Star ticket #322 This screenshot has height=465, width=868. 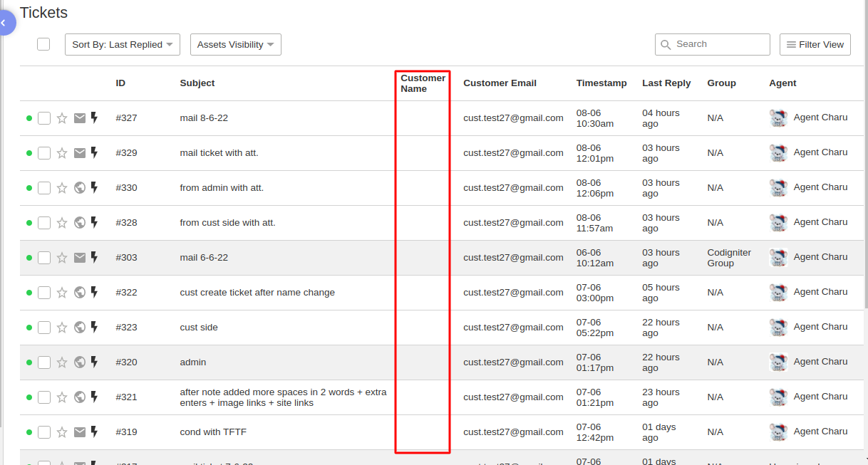coord(62,293)
